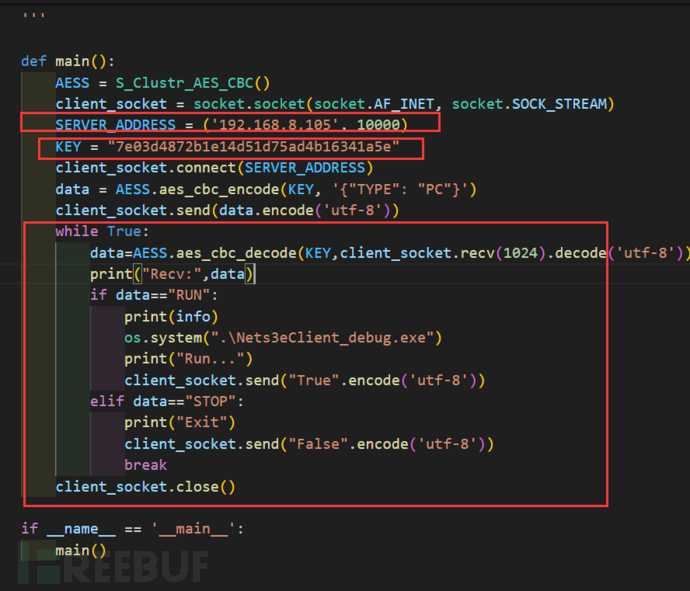The width and height of the screenshot is (690, 591).
Task: Click the S_Clustr_AES_CBC() call
Action: click(x=192, y=83)
